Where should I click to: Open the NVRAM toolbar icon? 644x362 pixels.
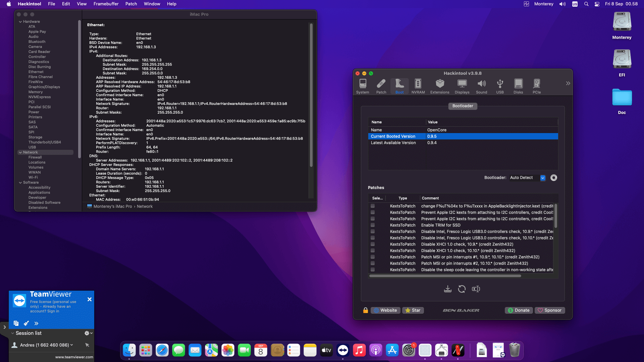(418, 86)
